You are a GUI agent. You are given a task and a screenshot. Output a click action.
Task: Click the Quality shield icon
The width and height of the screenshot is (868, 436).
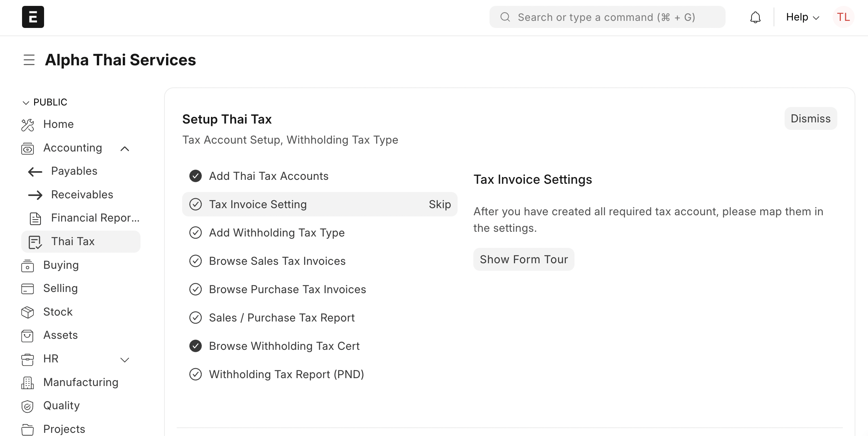(x=28, y=406)
